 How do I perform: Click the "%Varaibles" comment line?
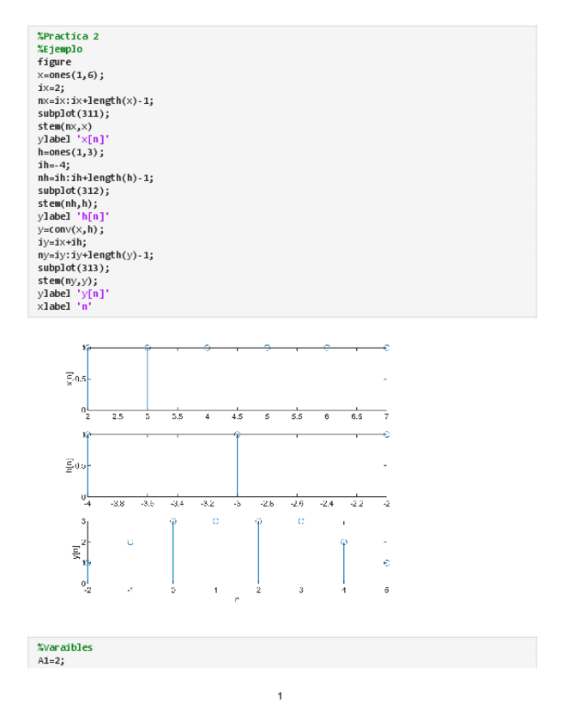click(x=64, y=646)
